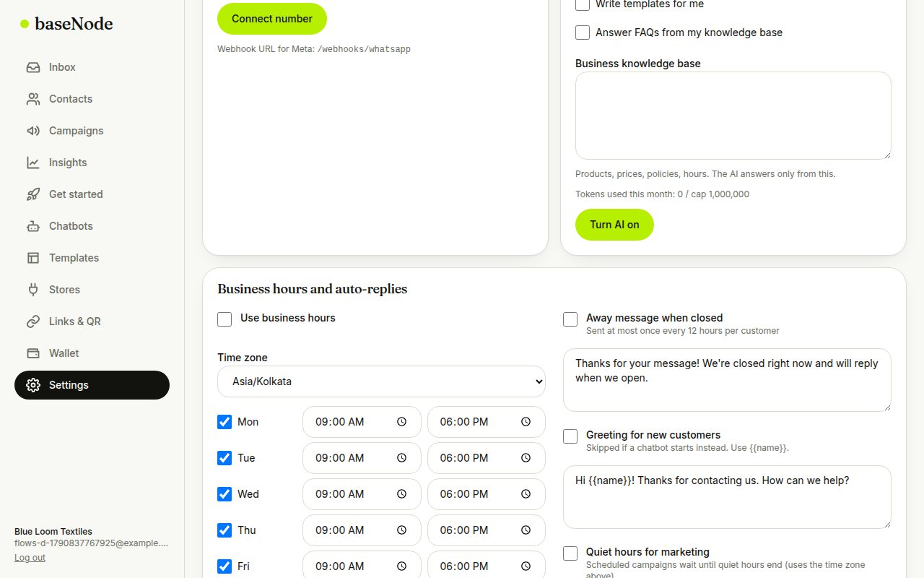Screen dimensions: 924x578
Task: Click the Business knowledge base text area
Action: pyautogui.click(x=733, y=116)
